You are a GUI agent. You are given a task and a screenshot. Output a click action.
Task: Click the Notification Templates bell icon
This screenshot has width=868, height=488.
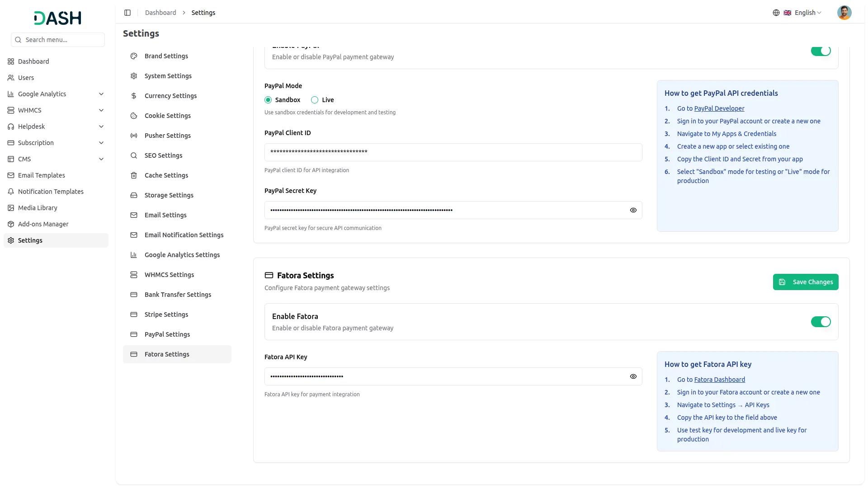[x=11, y=192]
